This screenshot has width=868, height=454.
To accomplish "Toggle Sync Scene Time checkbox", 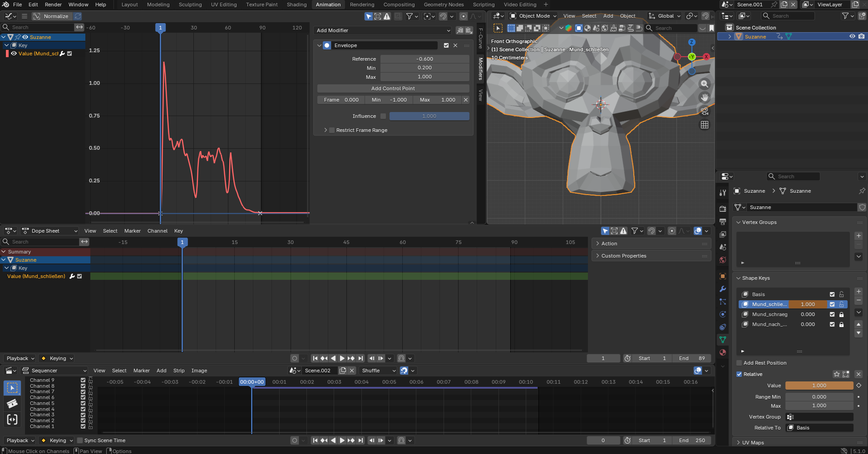I will tap(80, 440).
